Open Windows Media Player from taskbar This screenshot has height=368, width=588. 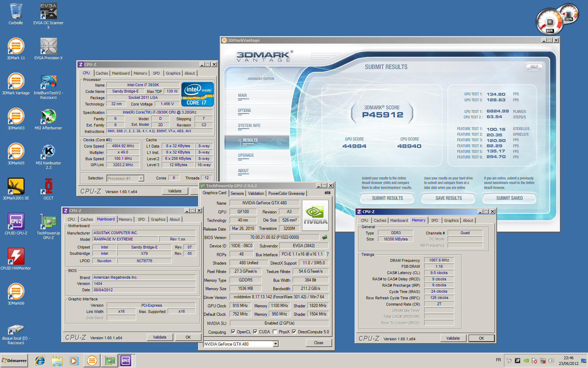pyautogui.click(x=74, y=360)
